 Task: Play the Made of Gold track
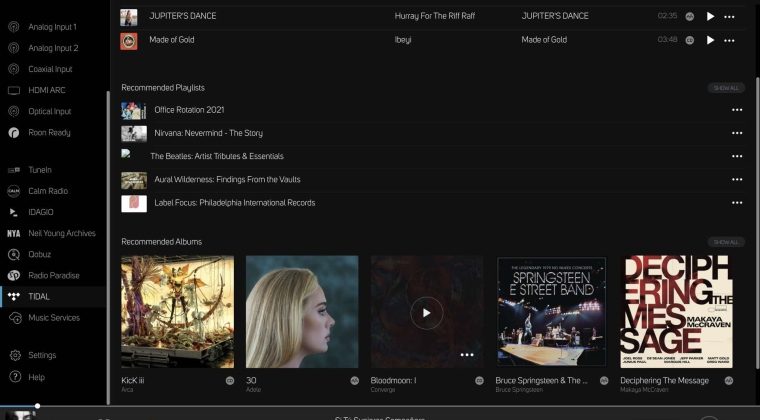(711, 40)
